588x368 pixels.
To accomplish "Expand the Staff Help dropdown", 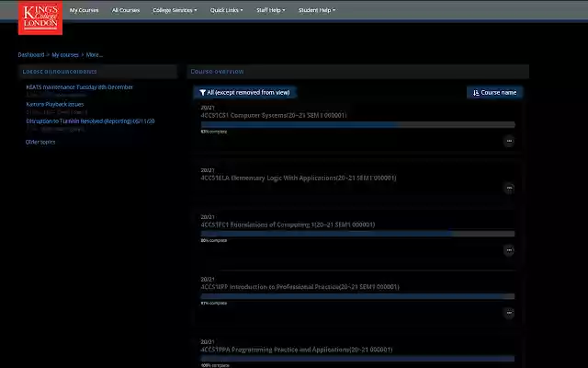I will coord(271,10).
